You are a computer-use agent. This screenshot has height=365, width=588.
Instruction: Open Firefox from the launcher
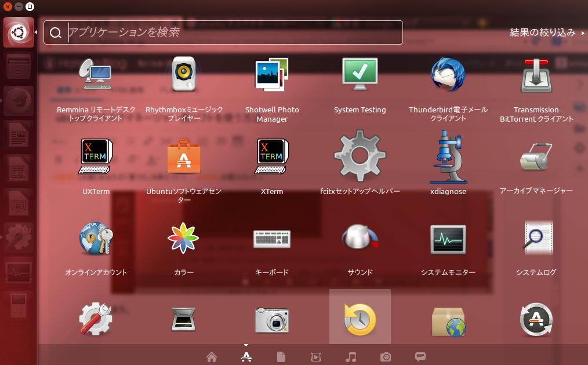(x=19, y=101)
